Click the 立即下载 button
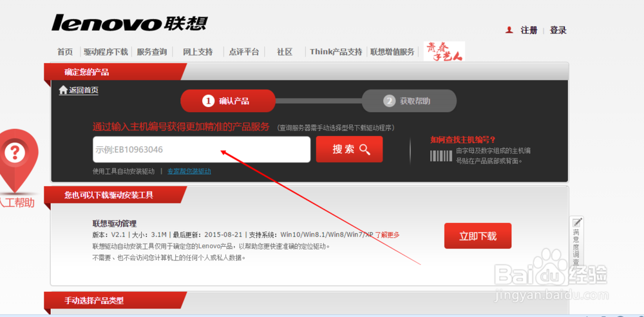 [x=478, y=236]
